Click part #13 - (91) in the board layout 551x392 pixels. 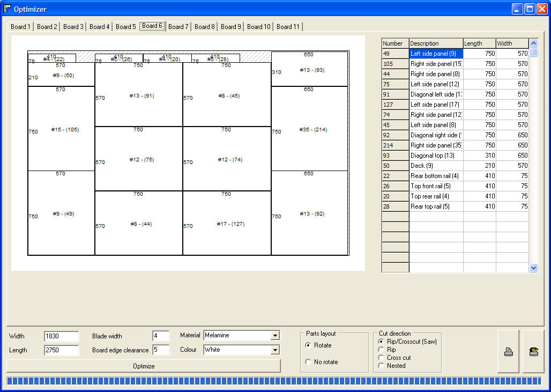click(x=139, y=94)
